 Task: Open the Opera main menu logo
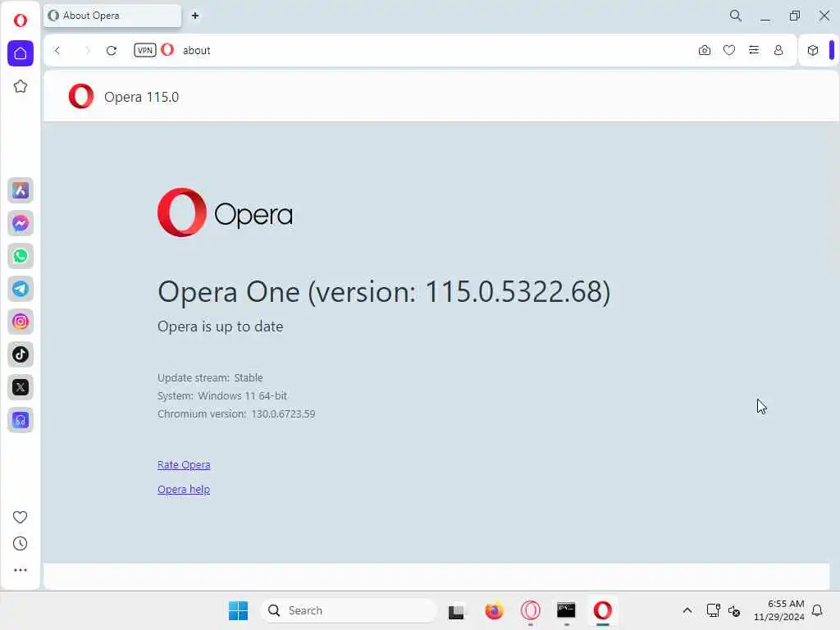[21, 21]
